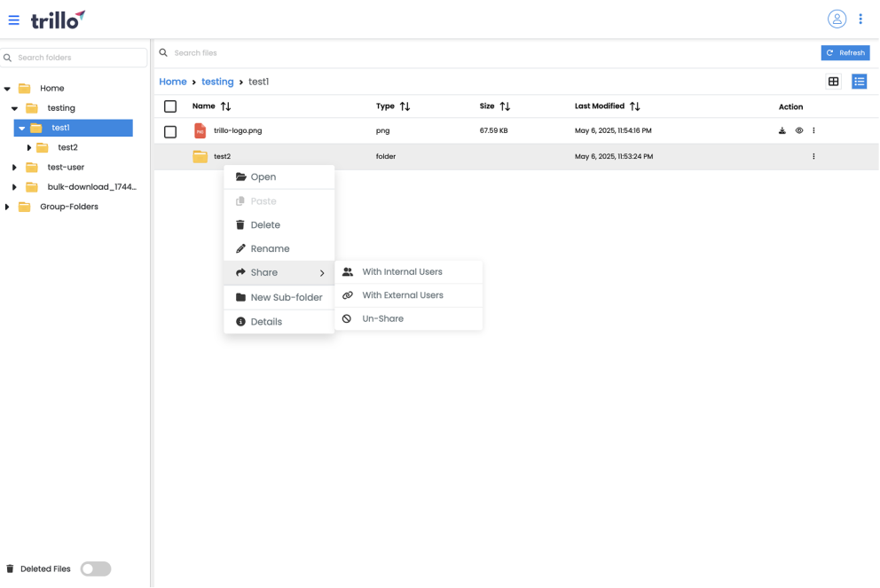
Task: Select Share in the context menu
Action: pyautogui.click(x=279, y=272)
